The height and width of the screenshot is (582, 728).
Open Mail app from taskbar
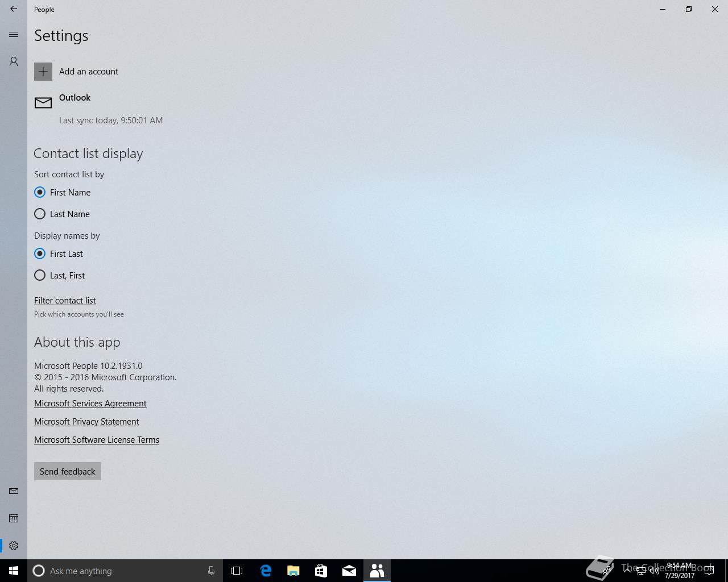(349, 571)
